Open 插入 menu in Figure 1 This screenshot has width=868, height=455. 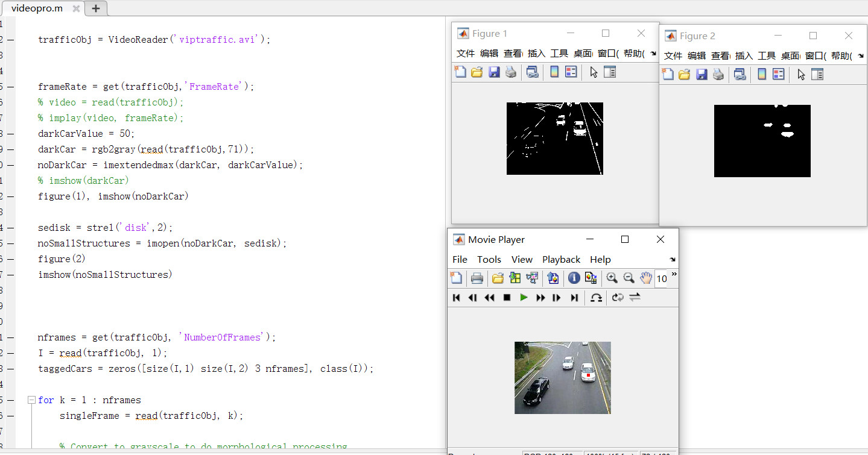click(536, 54)
